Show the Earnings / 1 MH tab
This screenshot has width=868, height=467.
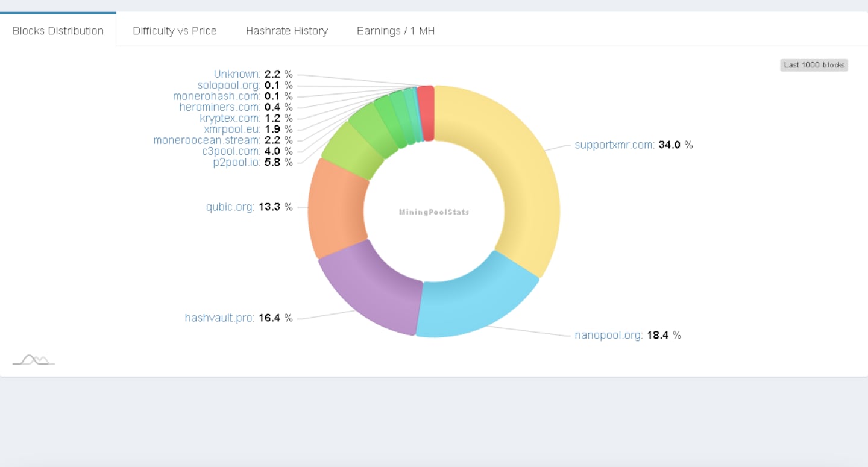tap(395, 30)
